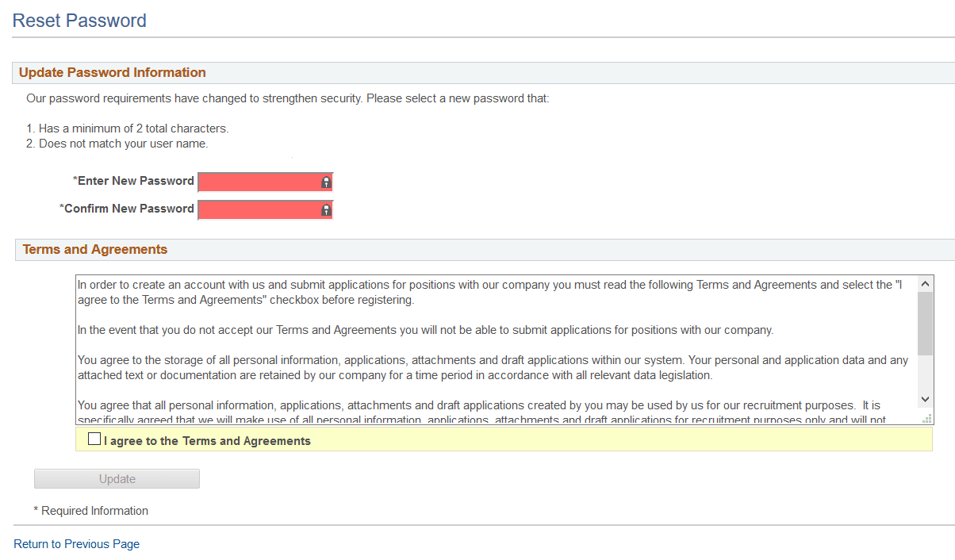Image resolution: width=955 pixels, height=560 pixels.
Task: Click the scrollbar up arrow on Terms text
Action: pyautogui.click(x=924, y=283)
